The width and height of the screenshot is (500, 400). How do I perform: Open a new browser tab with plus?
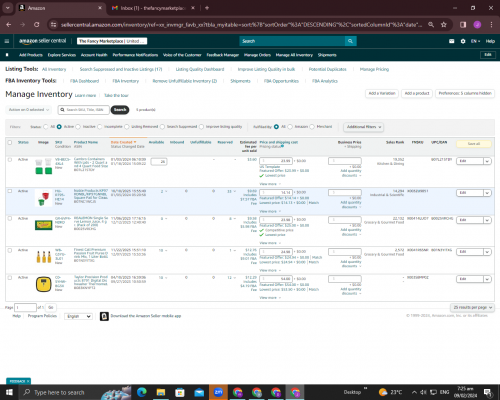tap(207, 8)
